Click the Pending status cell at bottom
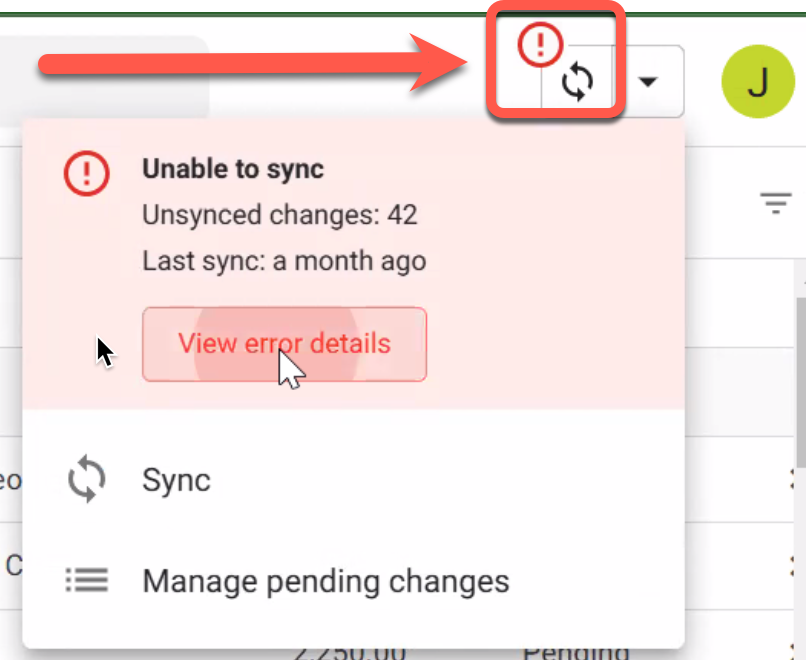806x660 pixels. pos(576,653)
